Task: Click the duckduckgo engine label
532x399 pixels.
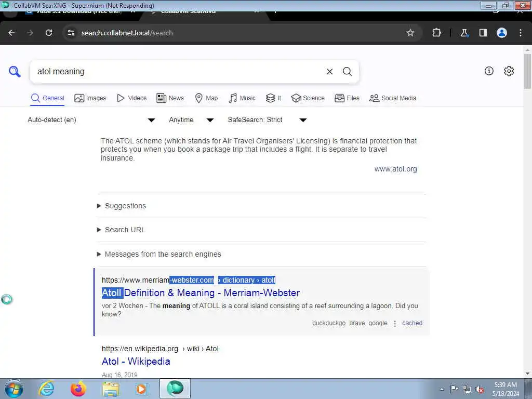Action: coord(329,323)
